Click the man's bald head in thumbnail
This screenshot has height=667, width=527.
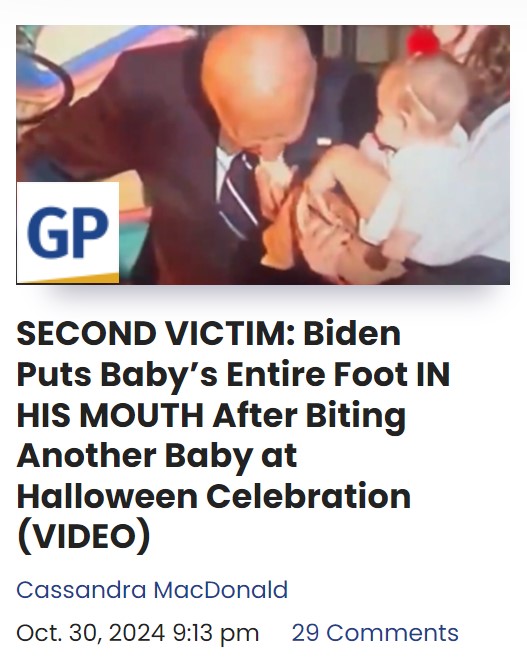(259, 79)
